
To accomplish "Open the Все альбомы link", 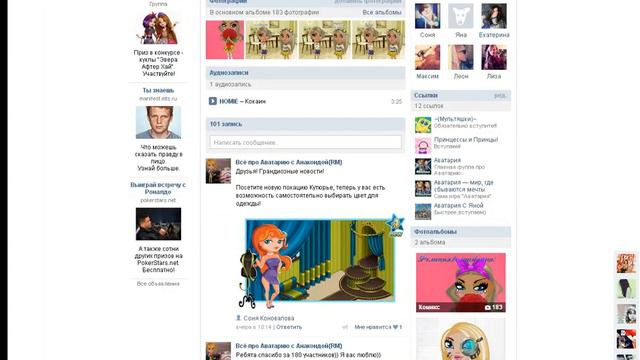I will click(x=382, y=13).
